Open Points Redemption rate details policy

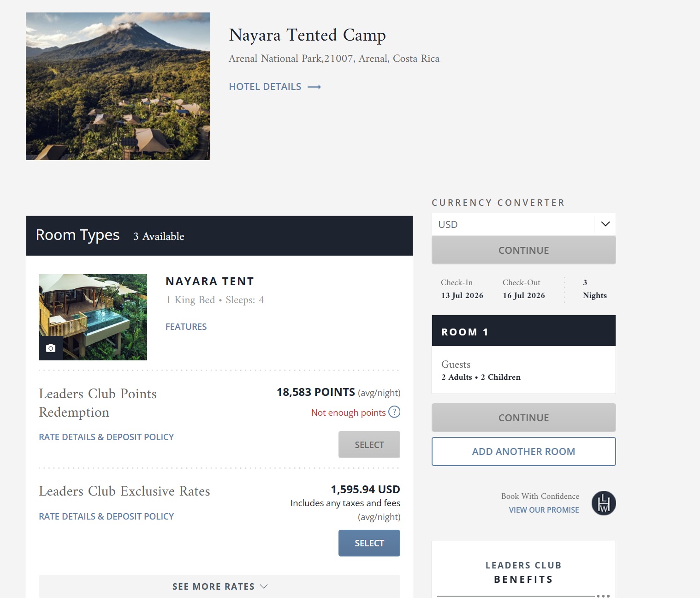coord(106,437)
